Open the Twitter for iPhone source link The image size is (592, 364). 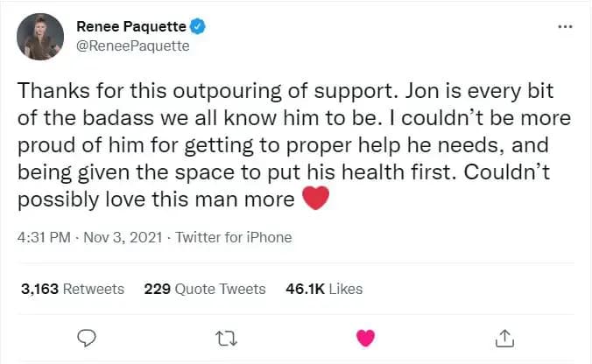234,237
